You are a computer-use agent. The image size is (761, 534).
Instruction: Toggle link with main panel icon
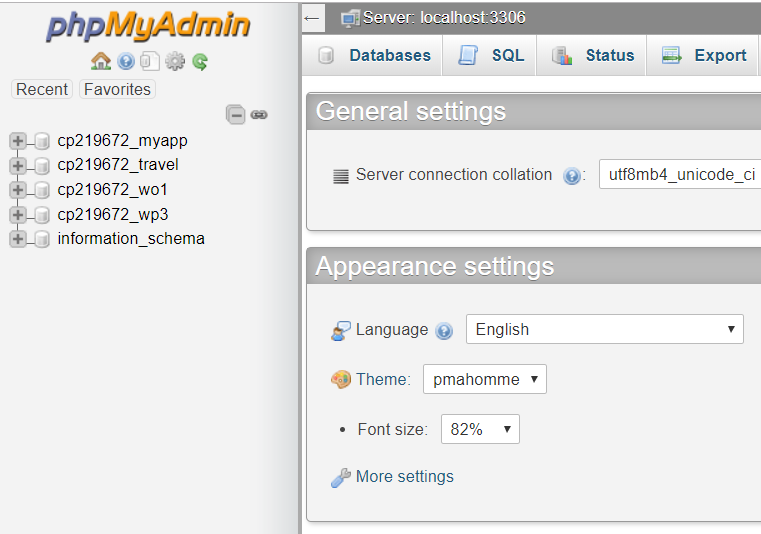click(x=259, y=115)
